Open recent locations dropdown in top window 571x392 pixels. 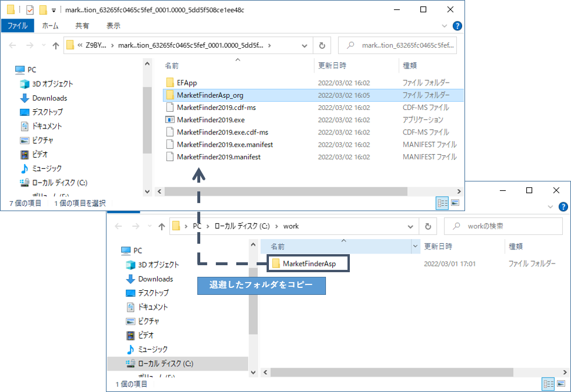pyautogui.click(x=44, y=45)
